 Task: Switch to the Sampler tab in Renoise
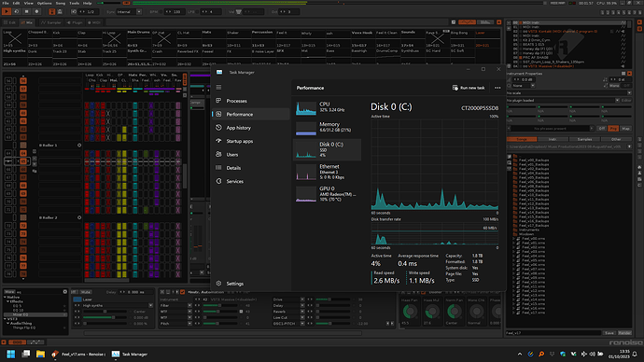click(x=51, y=22)
